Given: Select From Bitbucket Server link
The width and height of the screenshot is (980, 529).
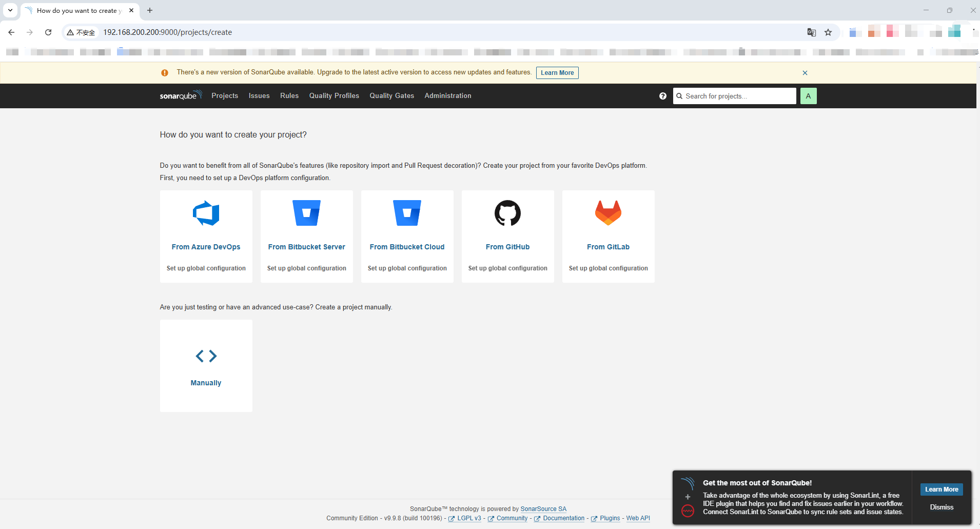Looking at the screenshot, I should (x=306, y=247).
